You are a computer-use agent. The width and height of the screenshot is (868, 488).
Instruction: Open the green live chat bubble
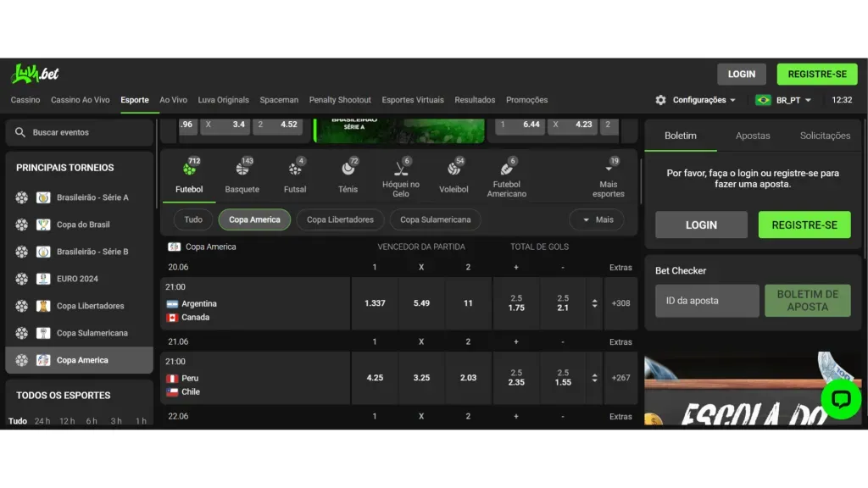coord(841,399)
